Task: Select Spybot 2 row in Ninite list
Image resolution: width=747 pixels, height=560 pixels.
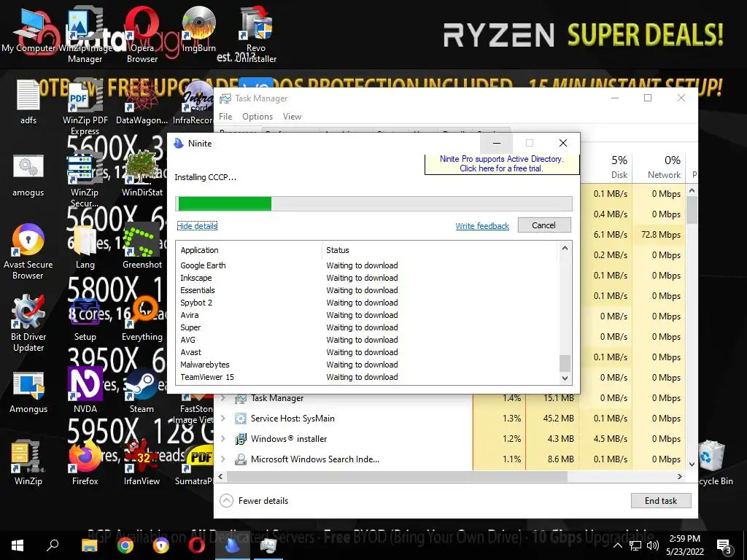Action: click(368, 303)
